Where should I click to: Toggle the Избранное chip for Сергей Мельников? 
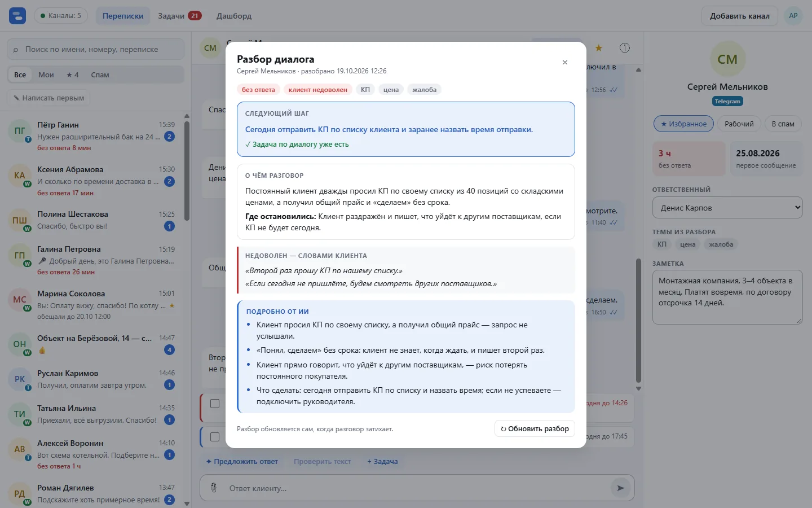[x=683, y=124]
